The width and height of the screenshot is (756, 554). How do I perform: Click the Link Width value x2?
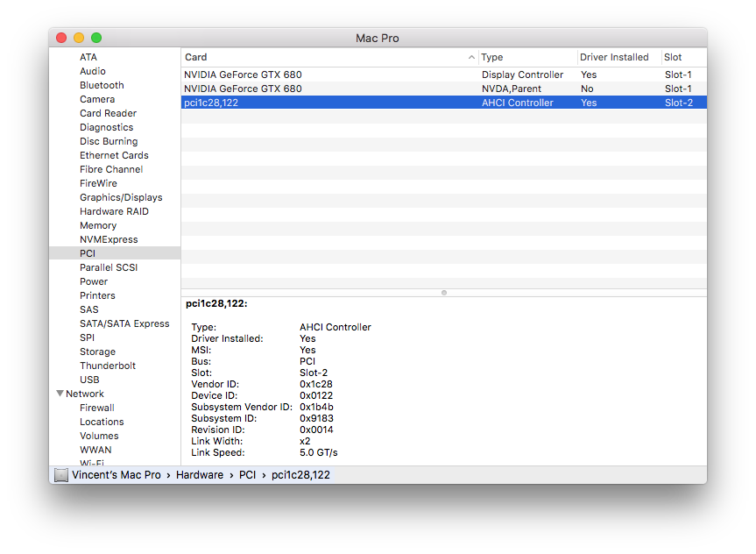305,441
